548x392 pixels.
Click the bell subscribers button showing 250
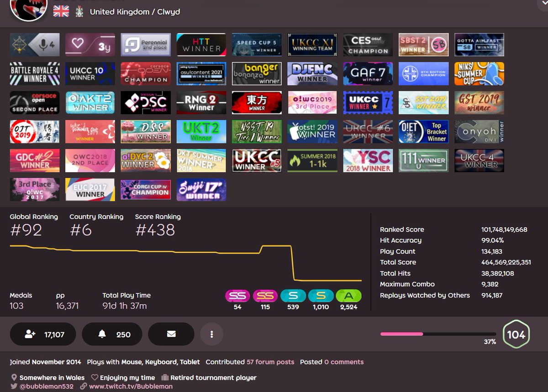112,334
